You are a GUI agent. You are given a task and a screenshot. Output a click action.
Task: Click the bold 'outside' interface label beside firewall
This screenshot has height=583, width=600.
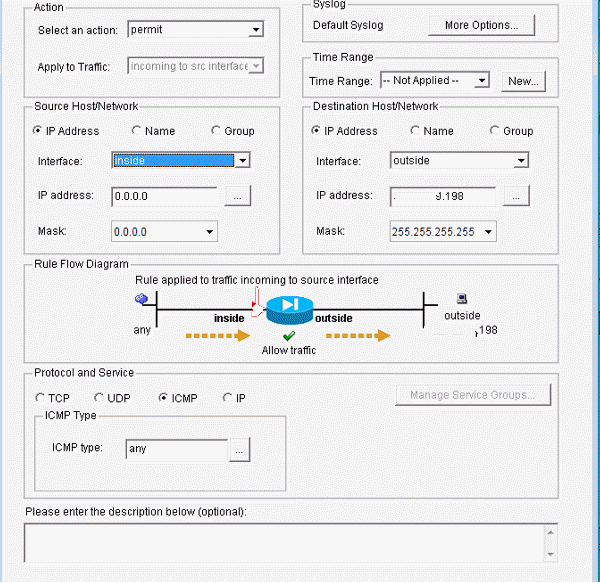[x=333, y=318]
